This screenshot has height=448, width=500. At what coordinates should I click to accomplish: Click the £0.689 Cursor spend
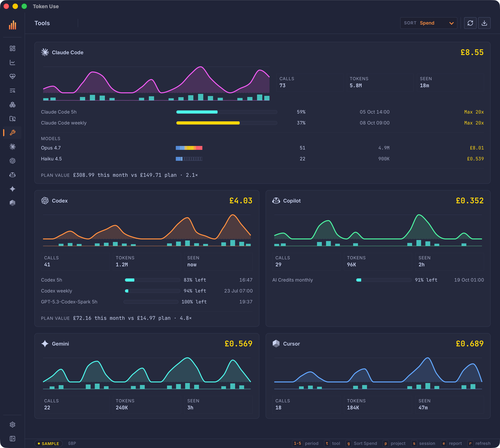click(x=470, y=344)
